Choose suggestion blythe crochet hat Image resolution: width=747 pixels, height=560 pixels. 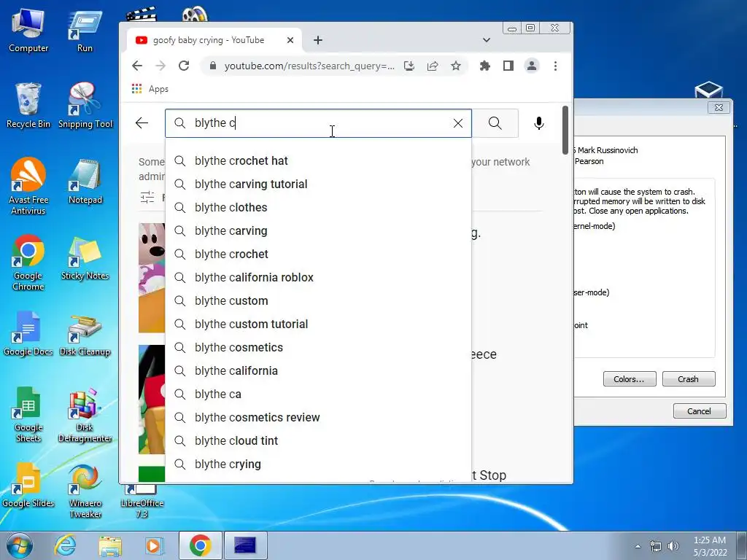pos(318,161)
